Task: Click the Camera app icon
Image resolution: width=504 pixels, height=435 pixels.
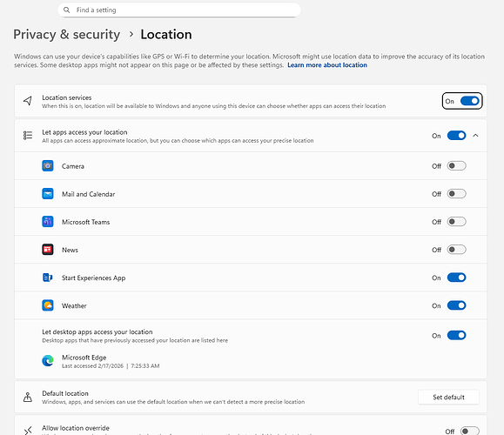Action: point(48,166)
